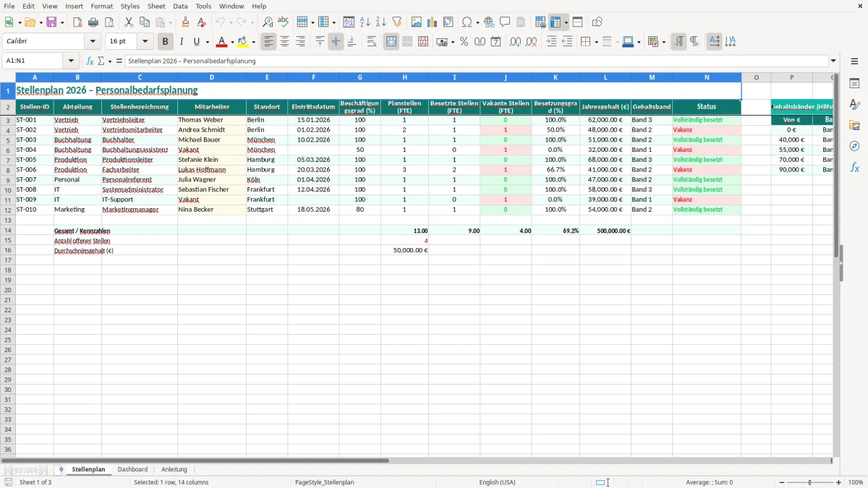Click the horizontal scrollbar
This screenshot has width=868, height=488.
coord(195,460)
